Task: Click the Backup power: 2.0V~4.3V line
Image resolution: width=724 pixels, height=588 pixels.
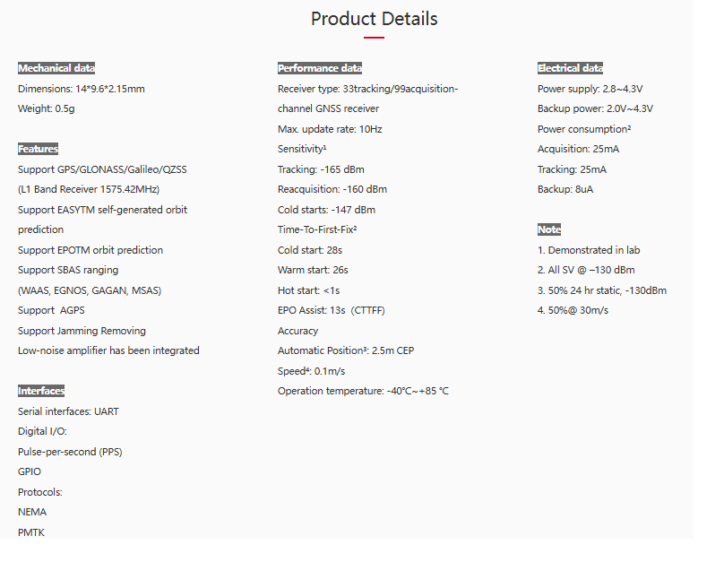Action: point(595,108)
